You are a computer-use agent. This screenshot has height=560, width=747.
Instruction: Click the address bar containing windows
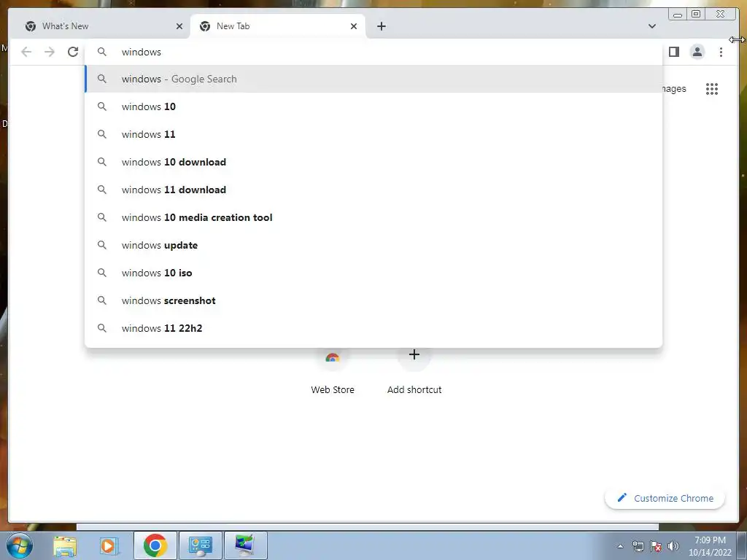(373, 52)
